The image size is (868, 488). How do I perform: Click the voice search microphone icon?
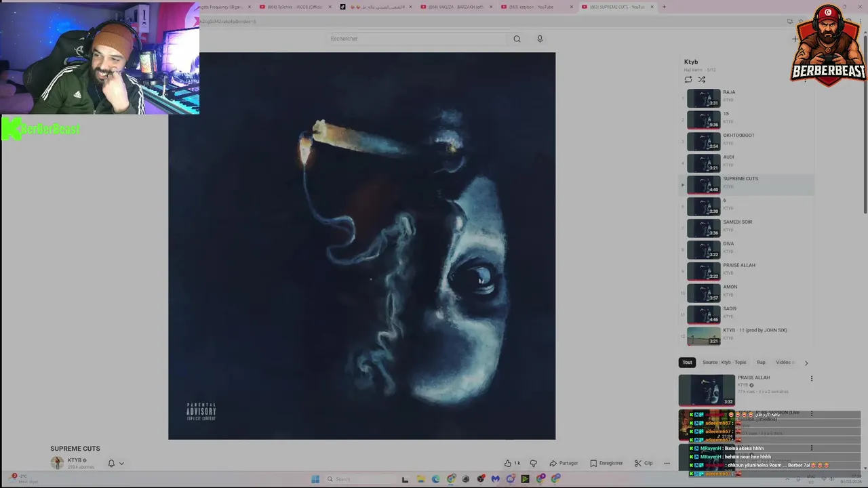540,39
